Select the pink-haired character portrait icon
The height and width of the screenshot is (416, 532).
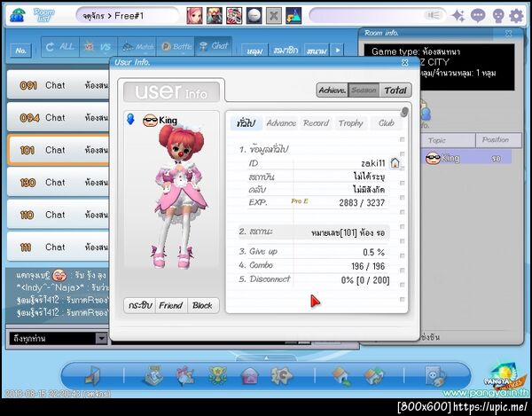tap(194, 15)
